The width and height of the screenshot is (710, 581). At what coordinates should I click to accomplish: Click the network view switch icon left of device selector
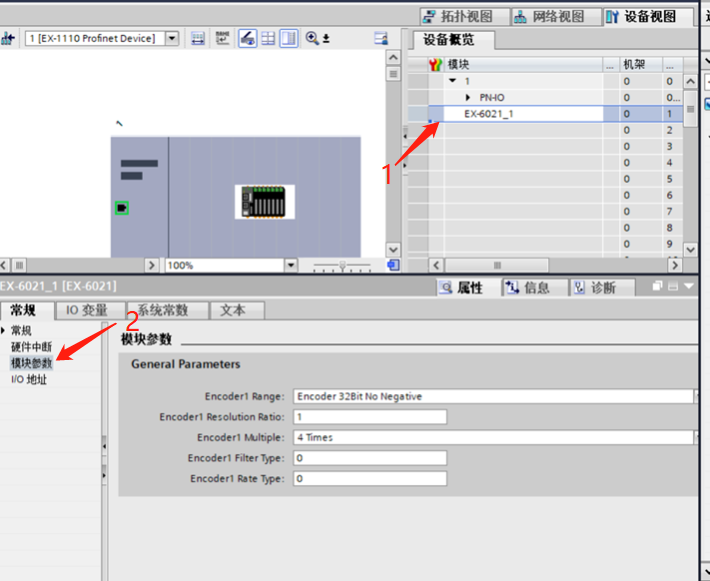8,38
